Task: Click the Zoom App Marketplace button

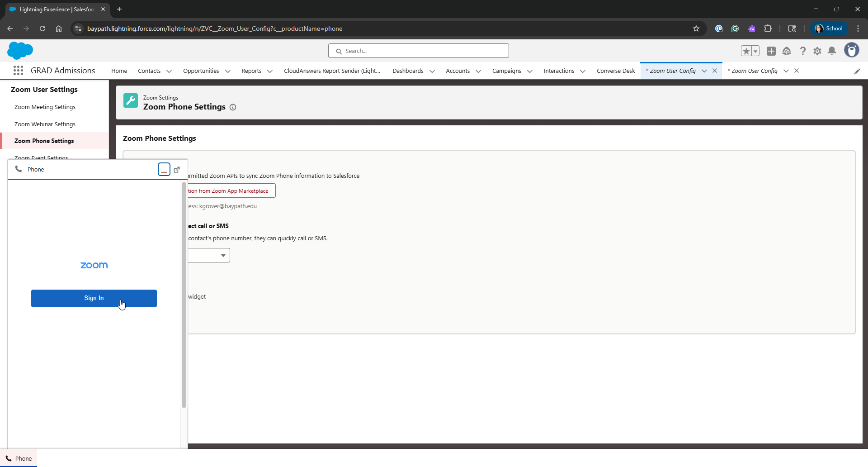Action: (231, 191)
